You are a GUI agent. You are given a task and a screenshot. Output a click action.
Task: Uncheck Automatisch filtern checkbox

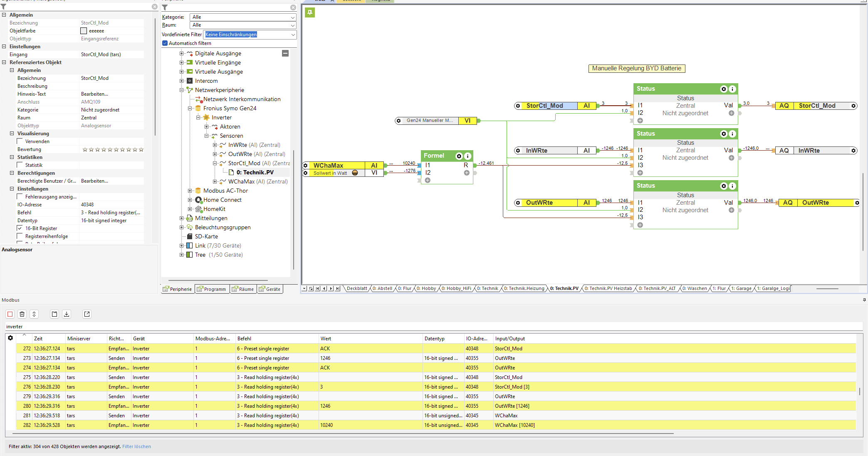(165, 43)
